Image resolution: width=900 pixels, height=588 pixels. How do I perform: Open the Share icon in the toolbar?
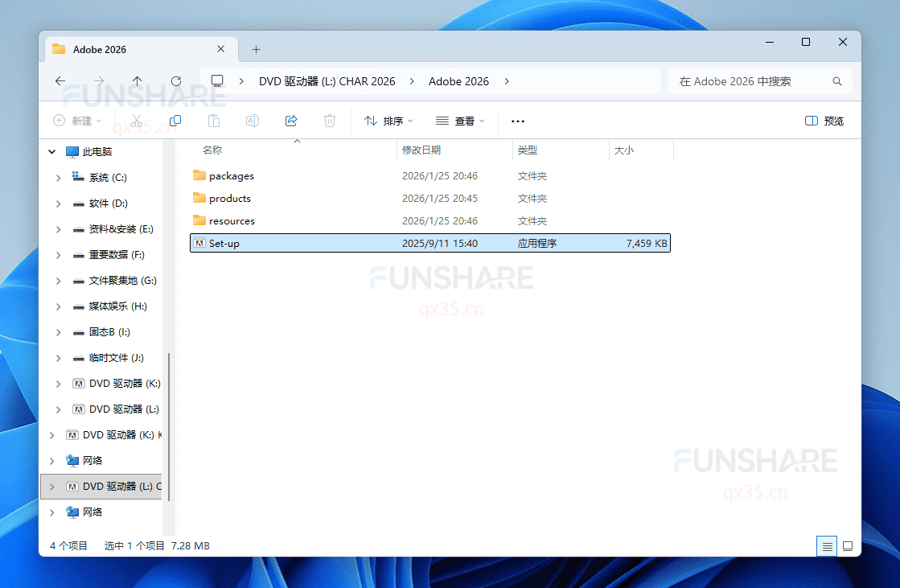(x=291, y=121)
